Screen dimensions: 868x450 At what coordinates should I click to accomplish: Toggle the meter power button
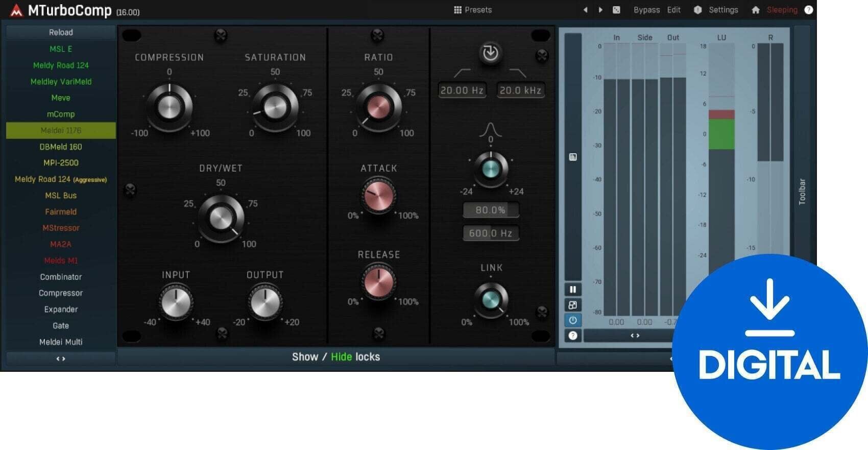[573, 320]
